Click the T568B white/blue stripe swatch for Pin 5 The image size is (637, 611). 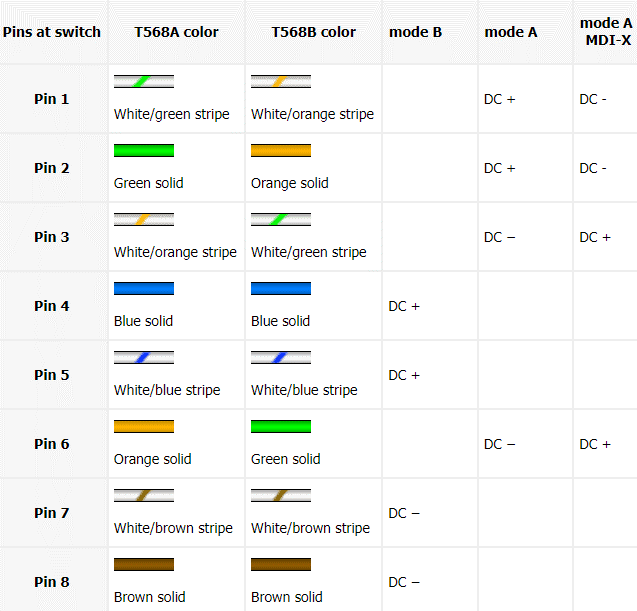coord(281,358)
